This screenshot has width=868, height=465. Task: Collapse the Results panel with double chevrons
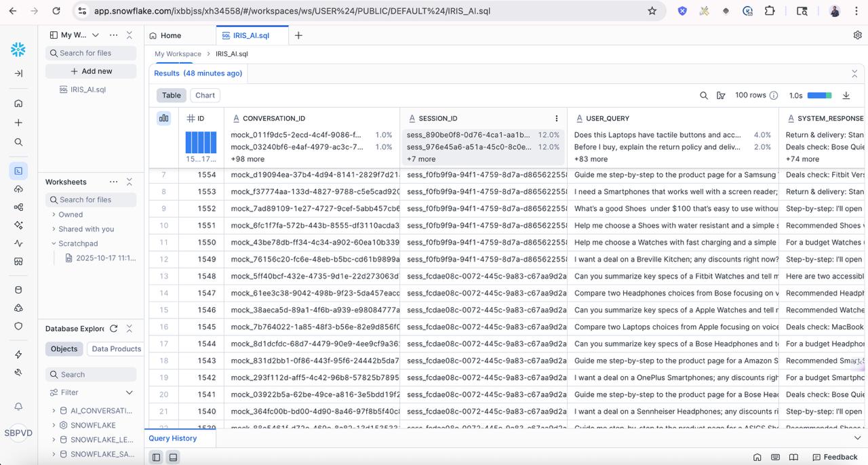[x=854, y=73]
